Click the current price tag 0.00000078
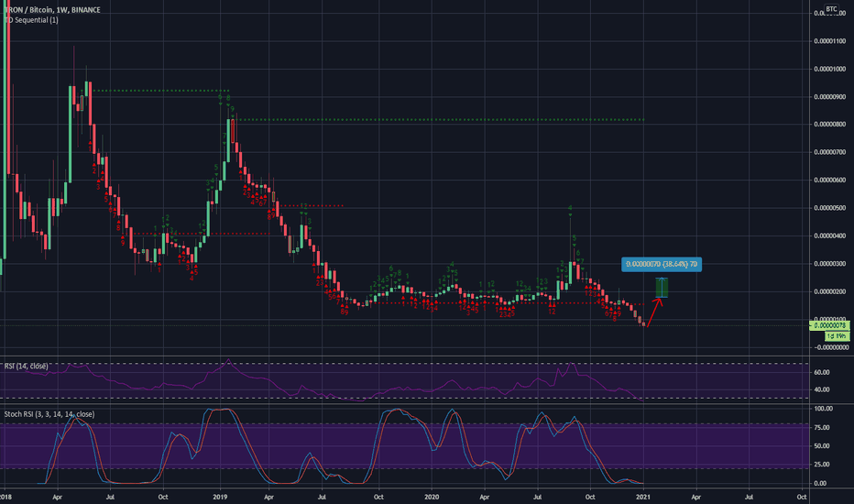The image size is (854, 504). click(829, 326)
